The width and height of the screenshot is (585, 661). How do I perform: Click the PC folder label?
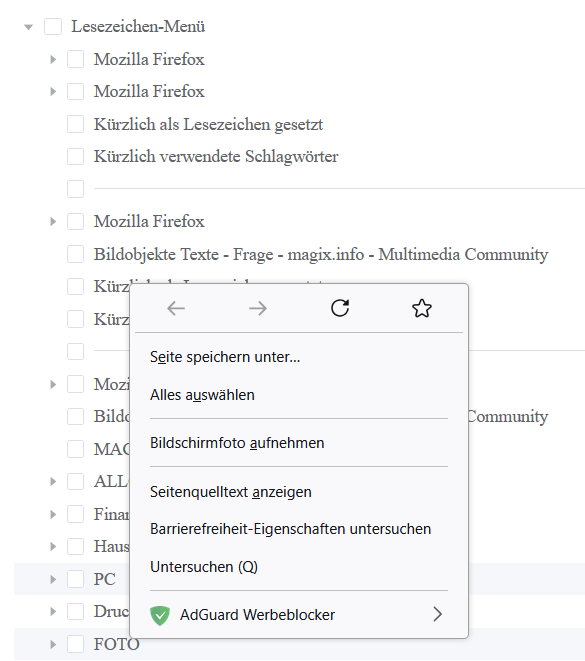[x=105, y=580]
